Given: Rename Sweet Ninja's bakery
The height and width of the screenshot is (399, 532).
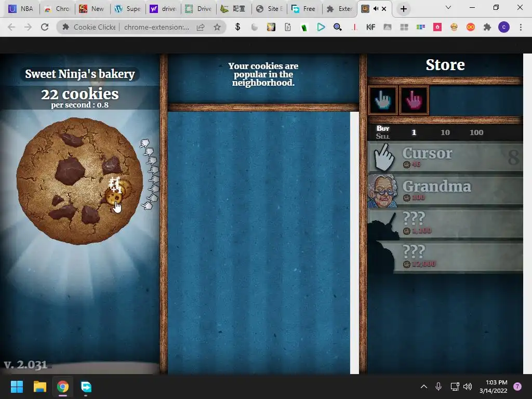Looking at the screenshot, I should point(80,74).
